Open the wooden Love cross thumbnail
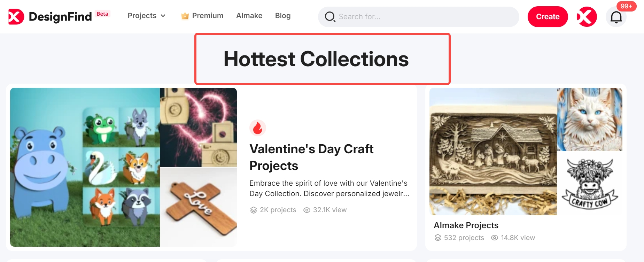Image resolution: width=644 pixels, height=262 pixels. pos(199,207)
